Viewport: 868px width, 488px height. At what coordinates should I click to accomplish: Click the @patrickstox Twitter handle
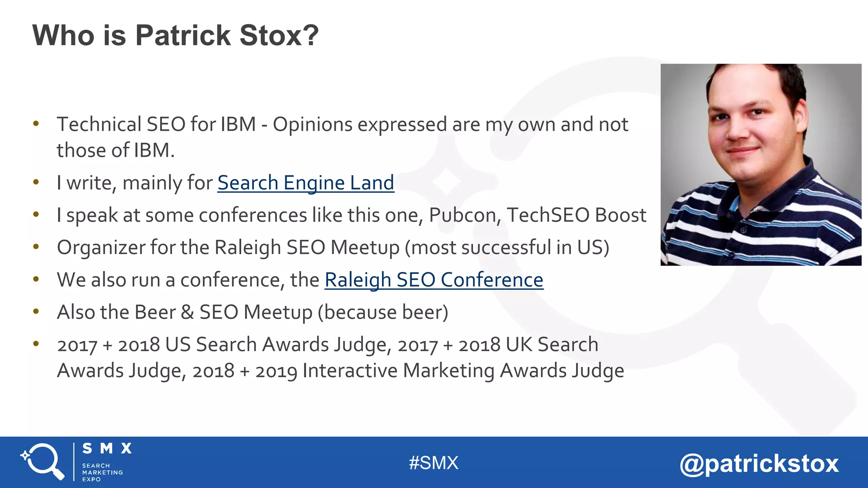click(759, 464)
